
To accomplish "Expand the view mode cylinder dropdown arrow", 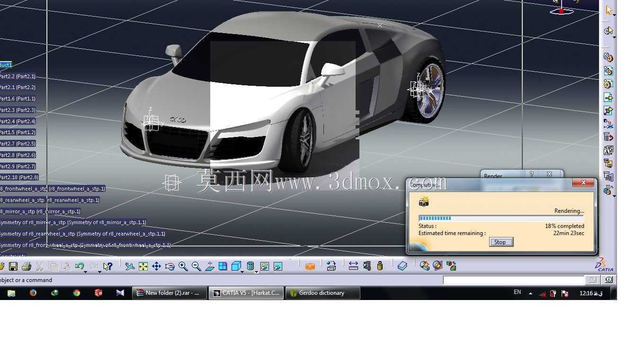I will [256, 272].
